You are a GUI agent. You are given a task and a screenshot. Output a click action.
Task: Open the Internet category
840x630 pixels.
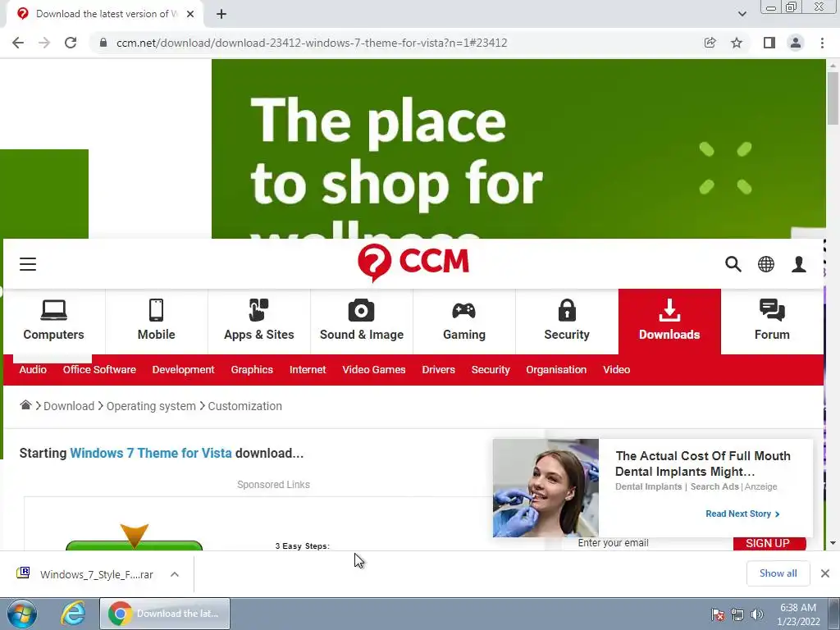[308, 370]
